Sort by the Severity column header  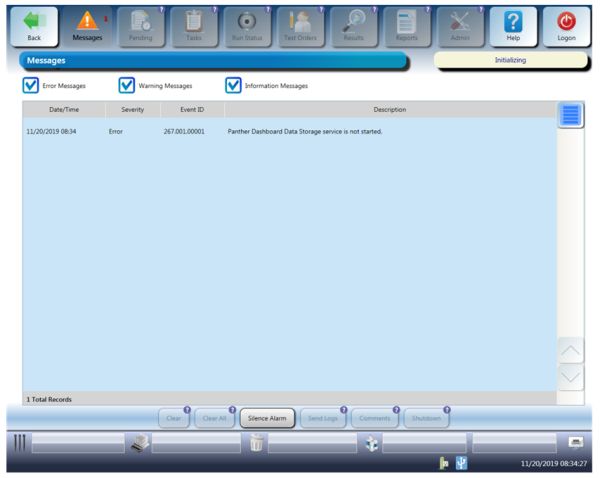134,109
